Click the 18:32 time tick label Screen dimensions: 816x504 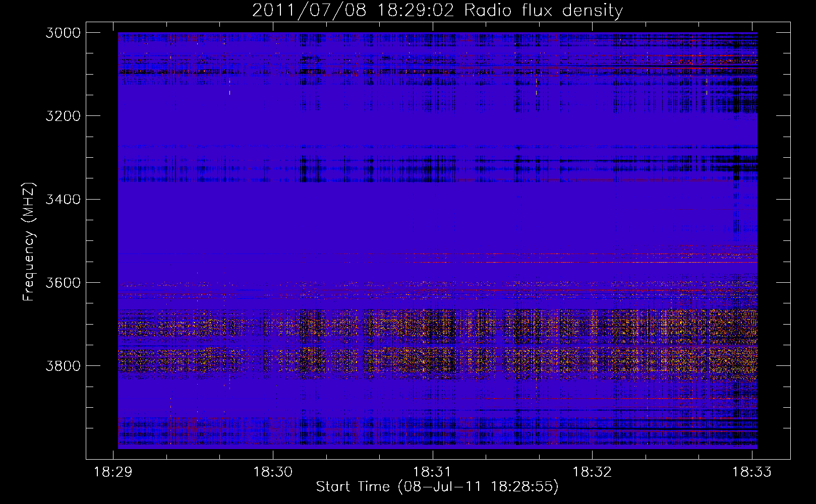point(592,472)
